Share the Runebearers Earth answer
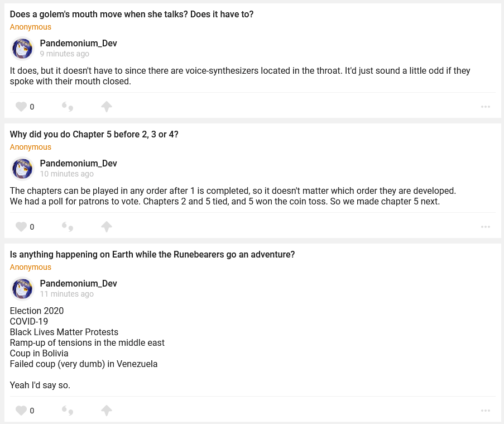 [x=107, y=411]
